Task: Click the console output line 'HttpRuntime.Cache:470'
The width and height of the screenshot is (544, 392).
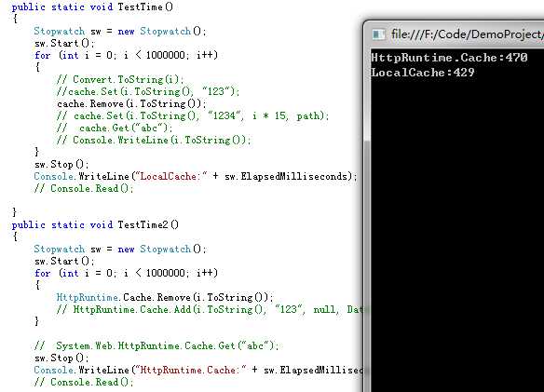Action: coord(449,57)
